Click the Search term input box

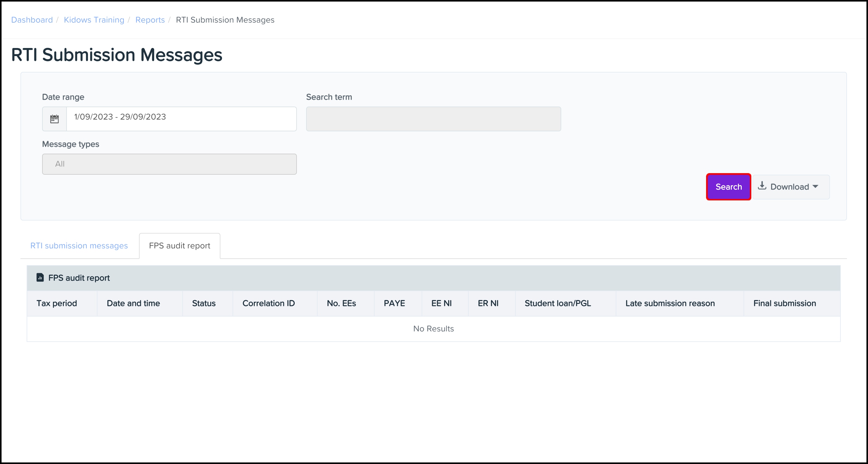pos(433,119)
